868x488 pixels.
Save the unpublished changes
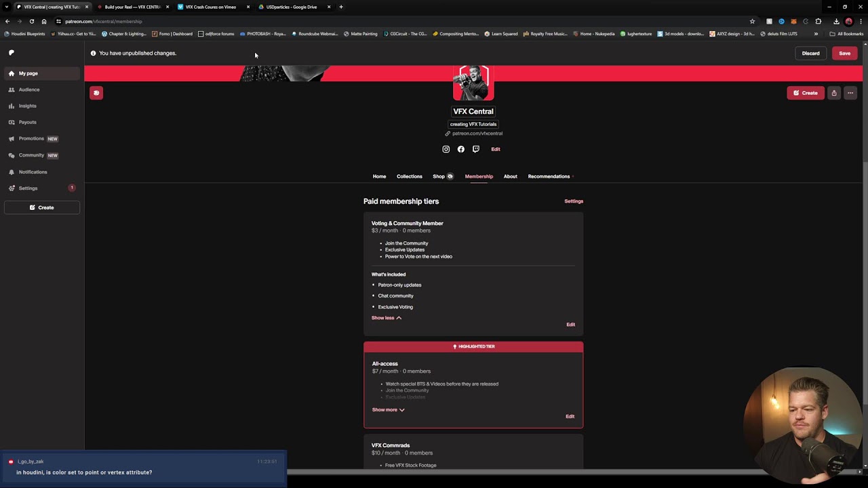pos(845,53)
